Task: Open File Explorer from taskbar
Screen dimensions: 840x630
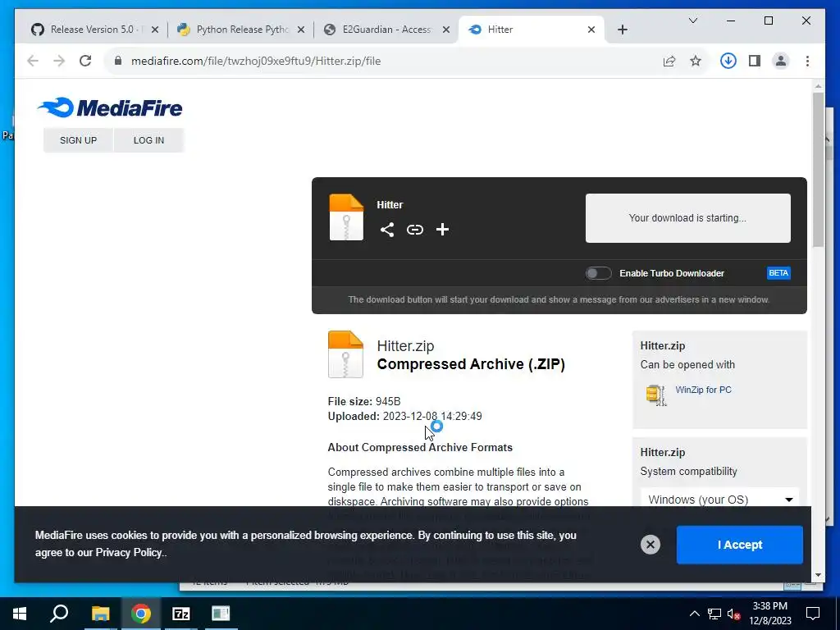Action: pyautogui.click(x=100, y=614)
